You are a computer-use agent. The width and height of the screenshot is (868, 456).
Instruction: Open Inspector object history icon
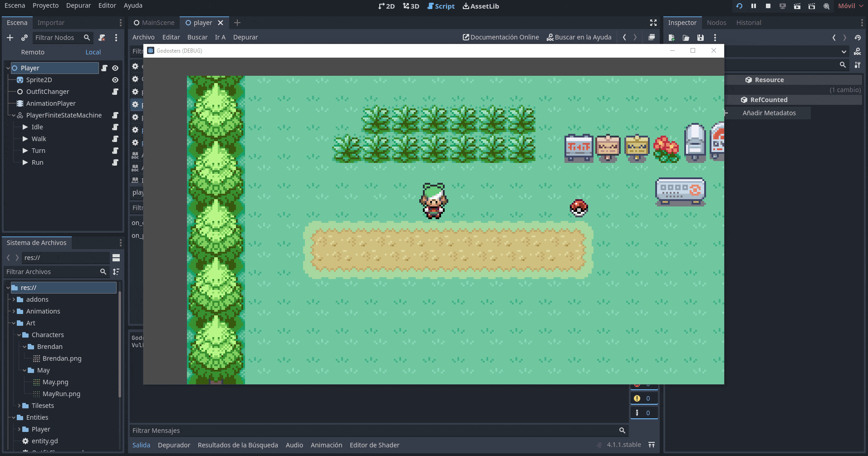click(x=858, y=38)
